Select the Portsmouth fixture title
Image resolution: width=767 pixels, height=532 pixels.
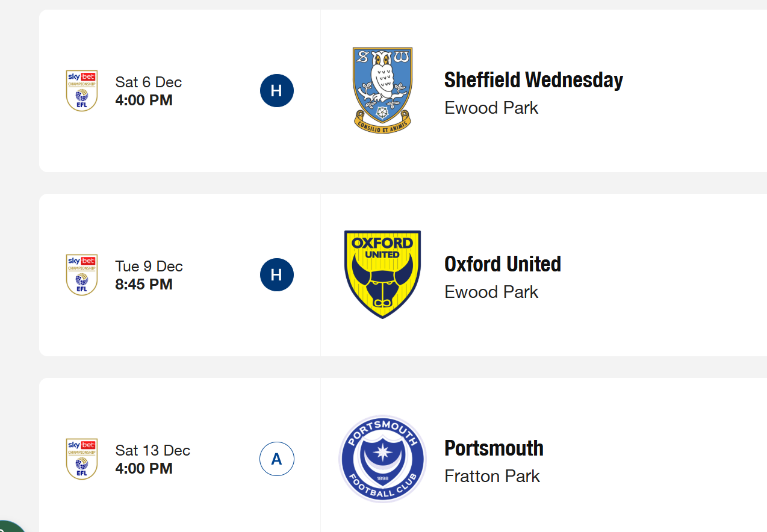point(494,448)
